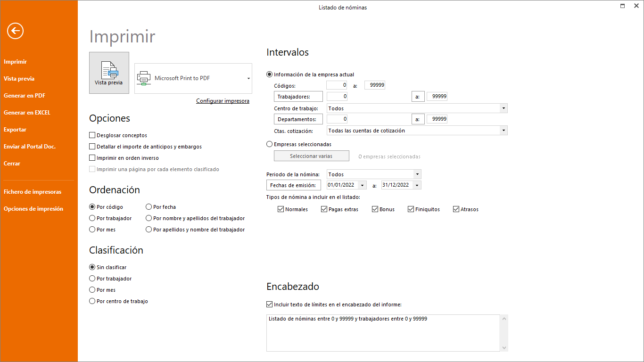Select Por código ordering
Image resolution: width=644 pixels, height=362 pixels.
pos(92,207)
